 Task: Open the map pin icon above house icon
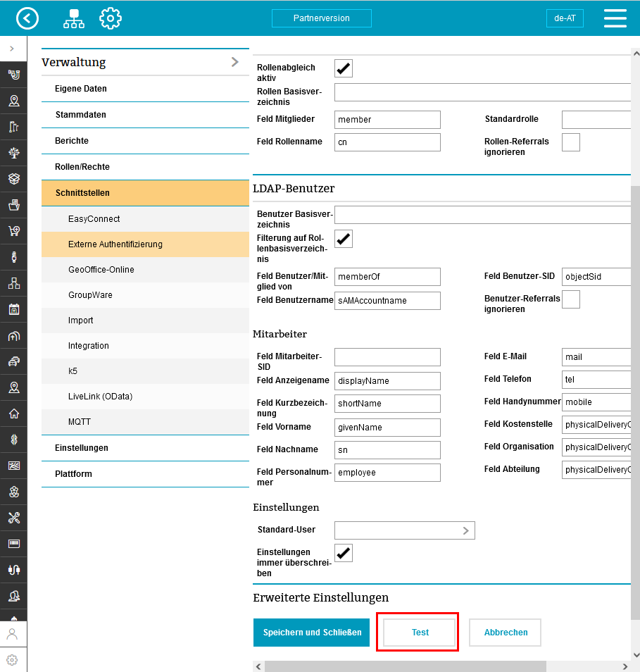(14, 388)
